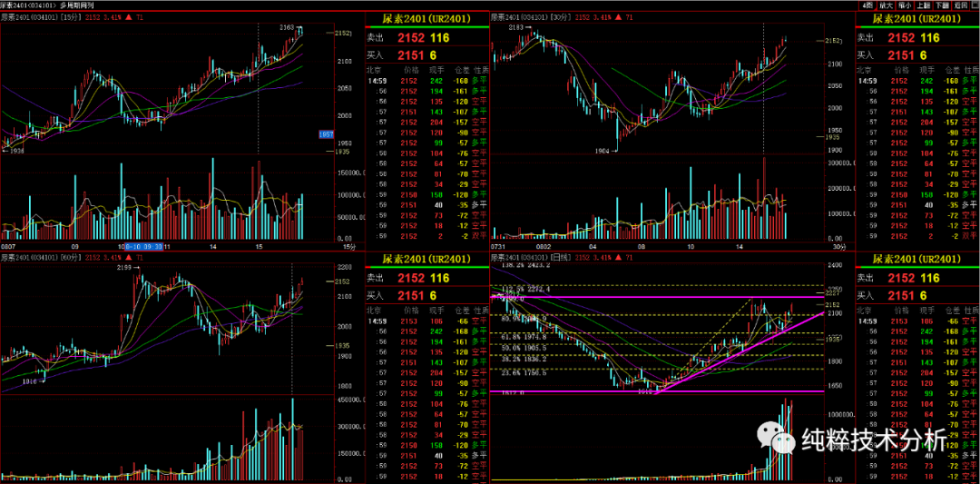Click the 10-10 09:30 time marker
980x484 pixels.
click(144, 246)
